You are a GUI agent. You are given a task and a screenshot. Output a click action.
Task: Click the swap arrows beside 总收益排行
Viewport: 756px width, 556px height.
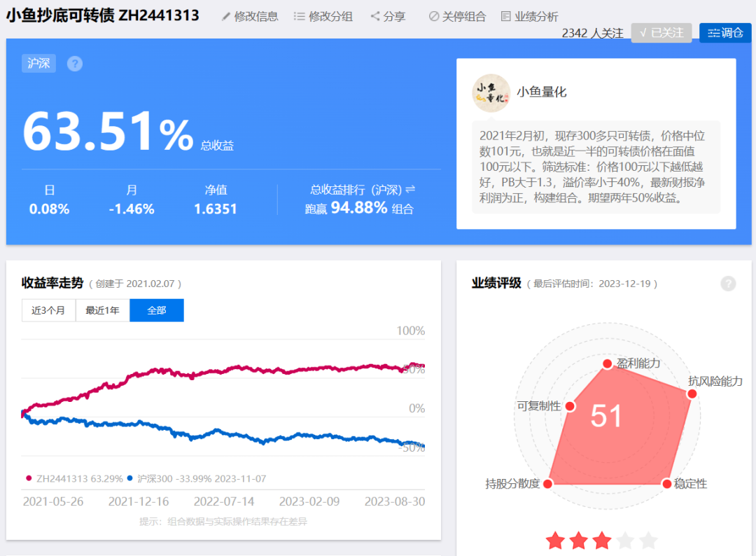click(410, 190)
